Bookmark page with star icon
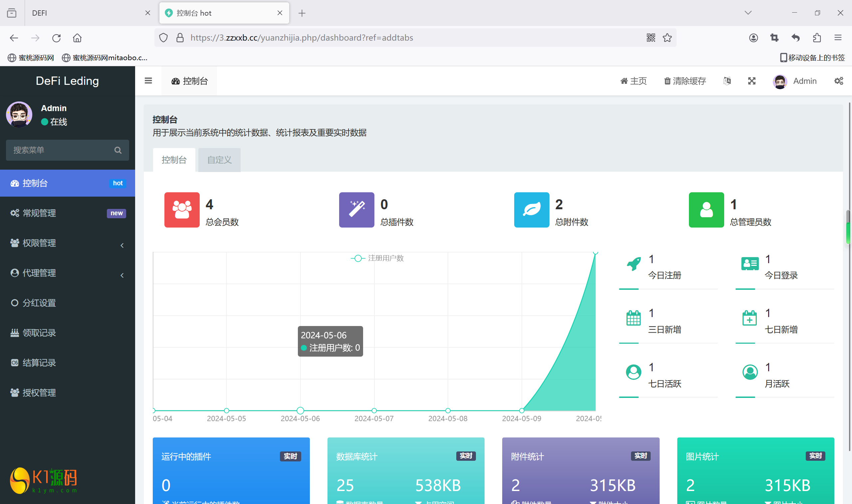 (667, 38)
